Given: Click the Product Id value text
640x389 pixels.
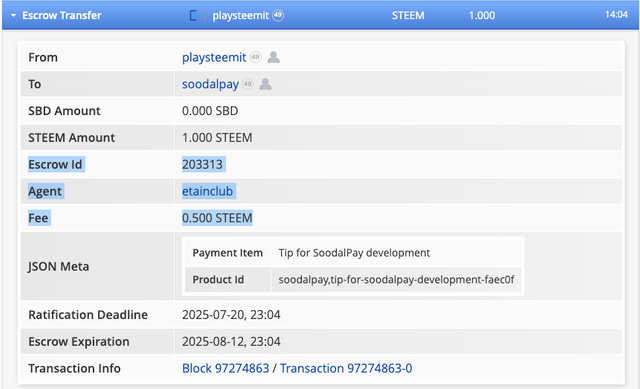Looking at the screenshot, I should (396, 280).
